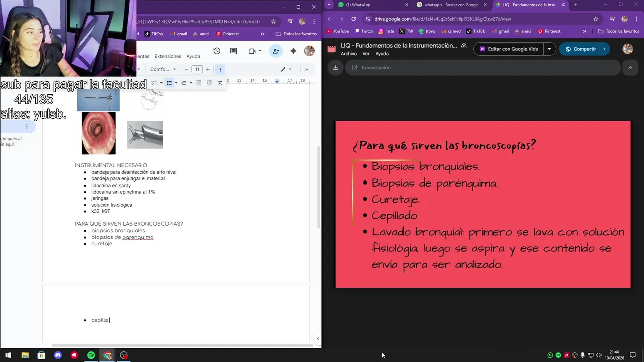Apply numbered list formatting
This screenshot has width=644, height=362.
(x=184, y=83)
